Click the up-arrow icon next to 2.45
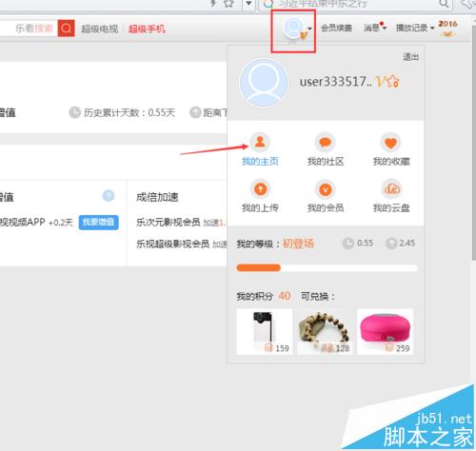The image size is (476, 451). click(391, 244)
